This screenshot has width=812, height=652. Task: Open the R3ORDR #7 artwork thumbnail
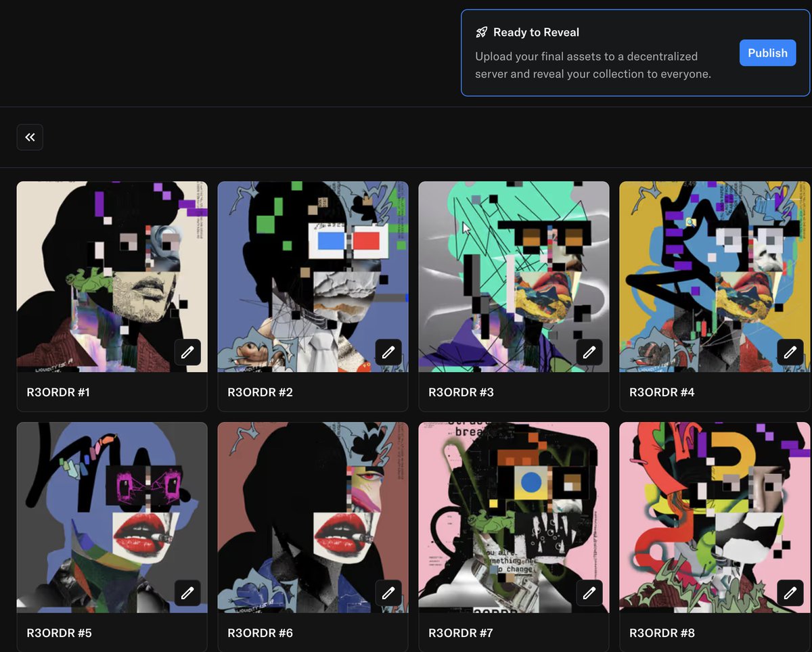(514, 517)
